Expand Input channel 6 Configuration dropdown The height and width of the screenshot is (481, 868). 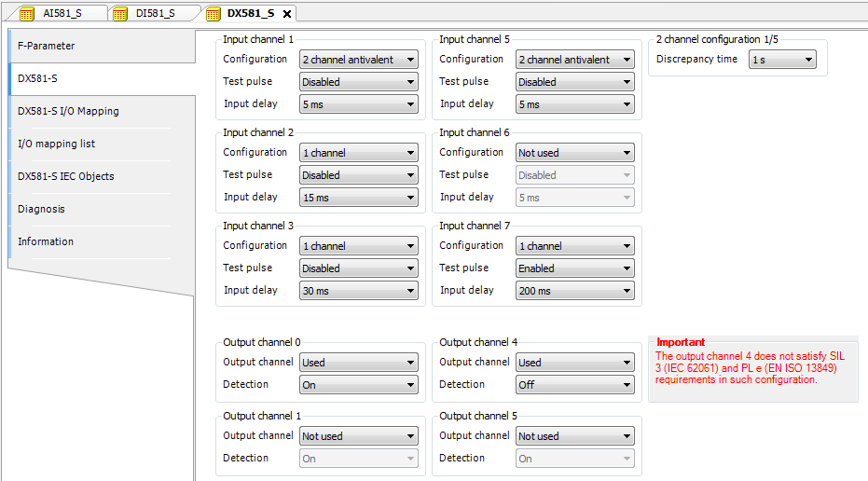click(x=574, y=153)
